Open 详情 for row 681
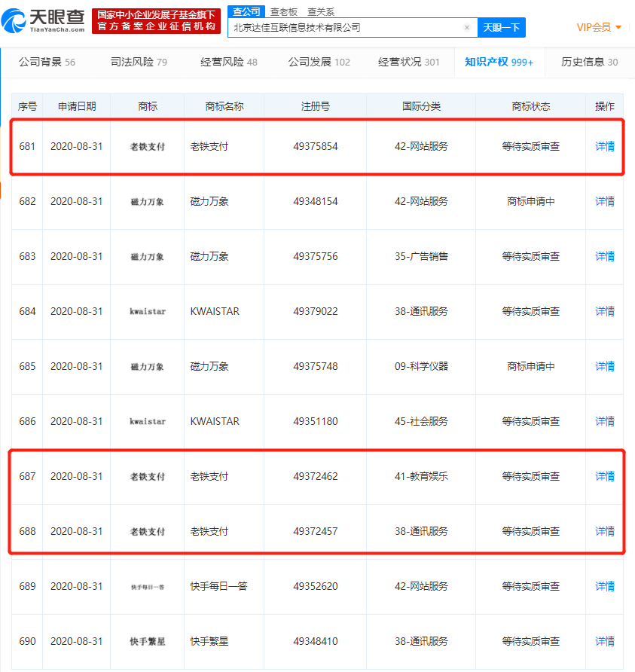Image resolution: width=635 pixels, height=672 pixels. pos(605,147)
